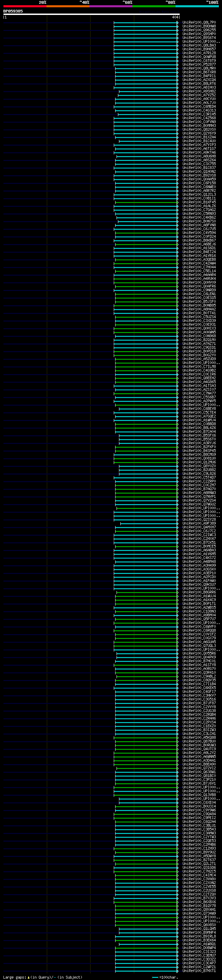The image size is (222, 980).
Task: Select the UniRef100_A1FAW0 label
Action: click(x=199, y=581)
